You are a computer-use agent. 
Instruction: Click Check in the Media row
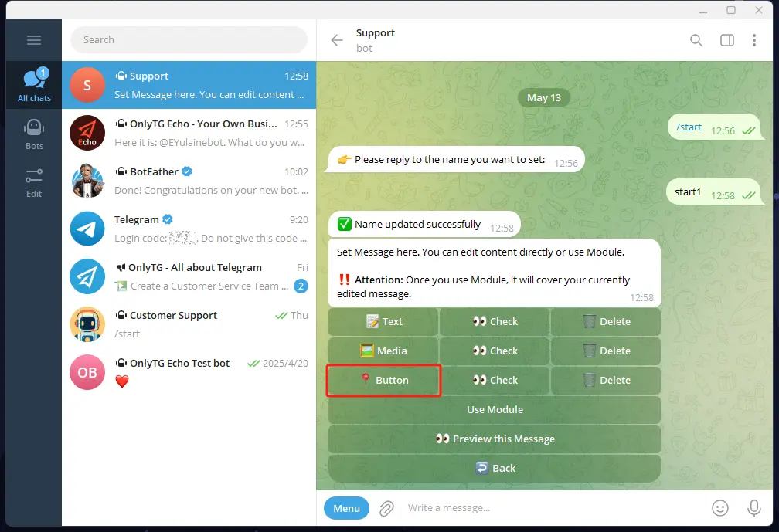[x=495, y=351]
